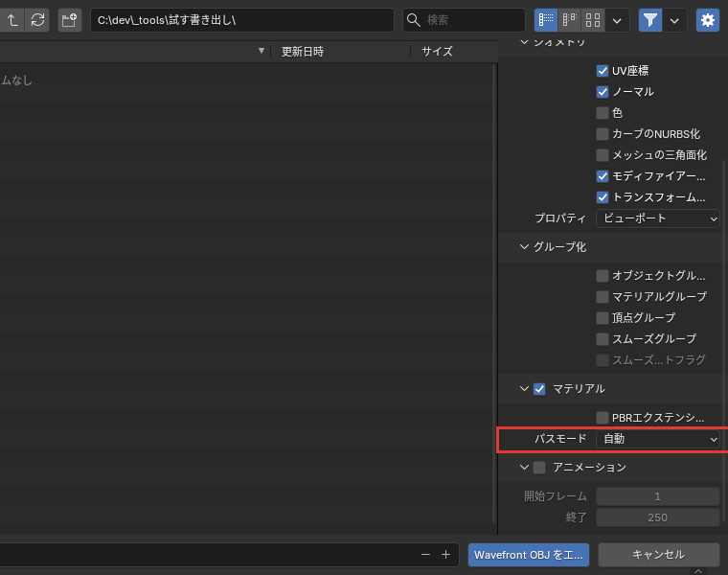Click the Wavefront OBJ export button
The width and height of the screenshot is (728, 575).
529,555
